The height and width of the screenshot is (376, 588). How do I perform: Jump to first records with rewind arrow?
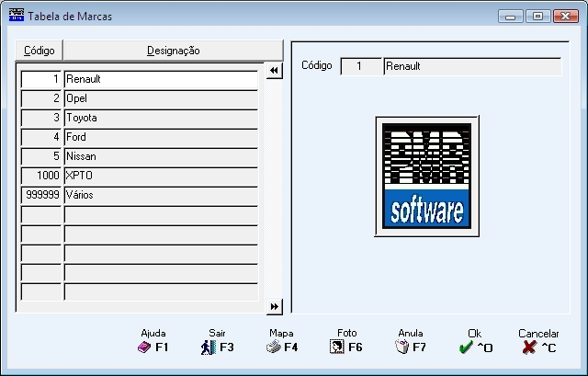274,71
